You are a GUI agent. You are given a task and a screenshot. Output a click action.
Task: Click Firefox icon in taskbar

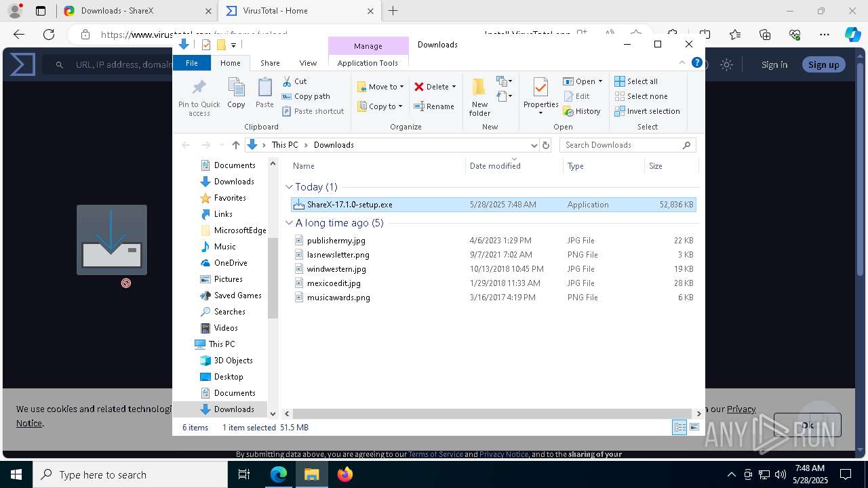(344, 474)
